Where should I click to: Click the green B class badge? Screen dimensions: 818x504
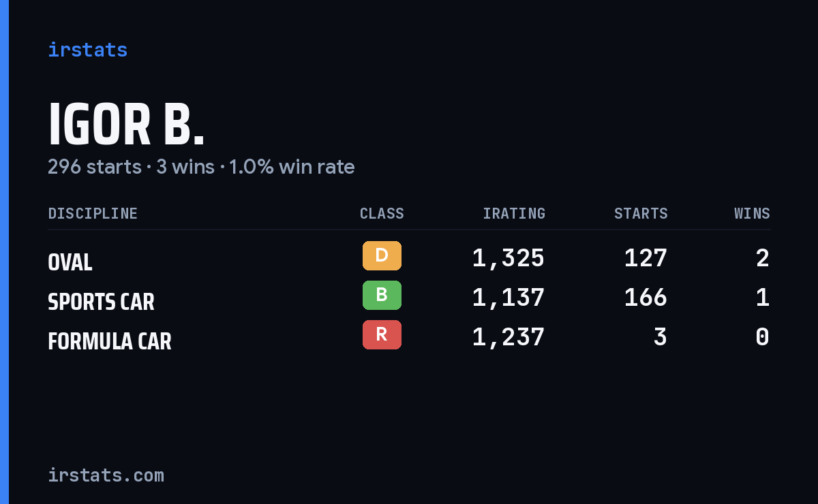pyautogui.click(x=382, y=296)
